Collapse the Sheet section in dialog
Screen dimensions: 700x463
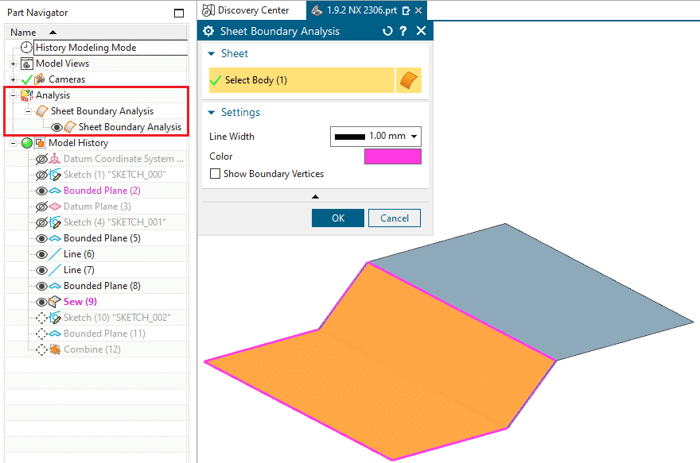pos(212,54)
